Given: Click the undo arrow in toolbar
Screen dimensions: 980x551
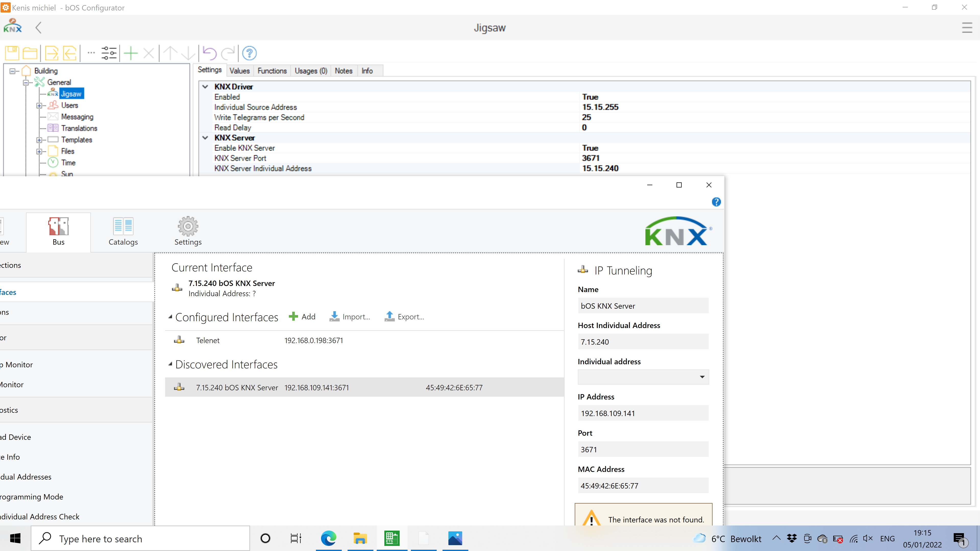Looking at the screenshot, I should click(209, 53).
